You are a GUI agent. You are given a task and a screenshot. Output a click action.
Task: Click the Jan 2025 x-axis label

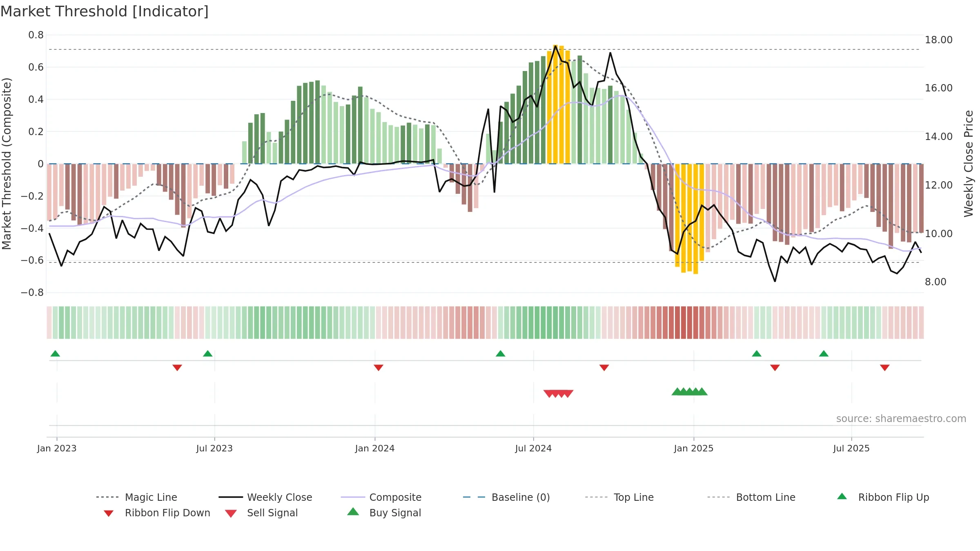pos(694,448)
